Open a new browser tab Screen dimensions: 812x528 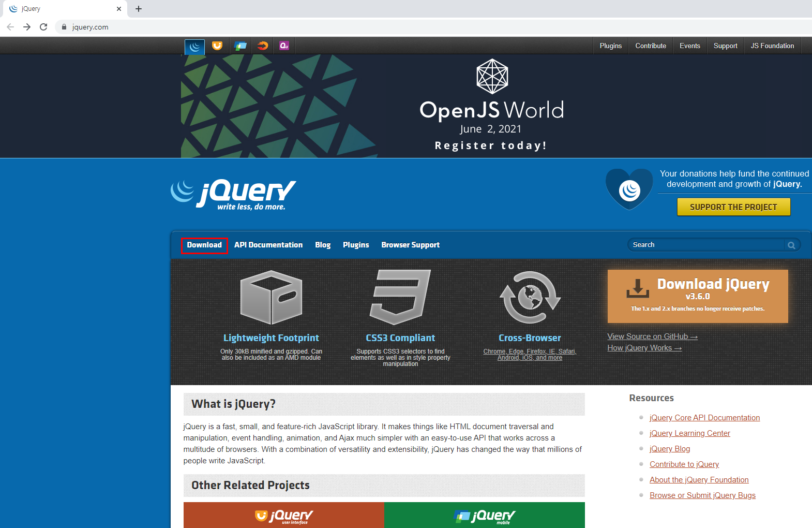pyautogui.click(x=139, y=9)
